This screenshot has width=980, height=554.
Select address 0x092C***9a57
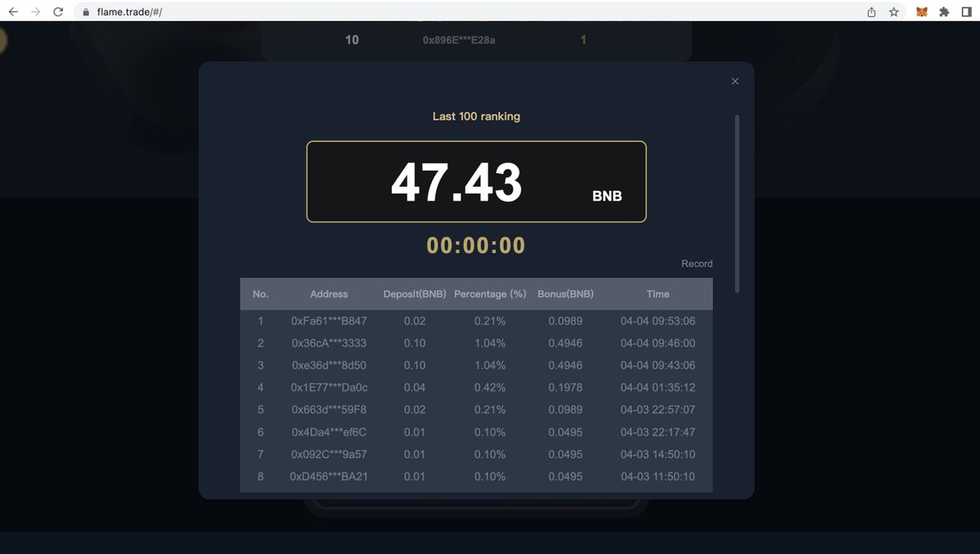click(x=329, y=454)
